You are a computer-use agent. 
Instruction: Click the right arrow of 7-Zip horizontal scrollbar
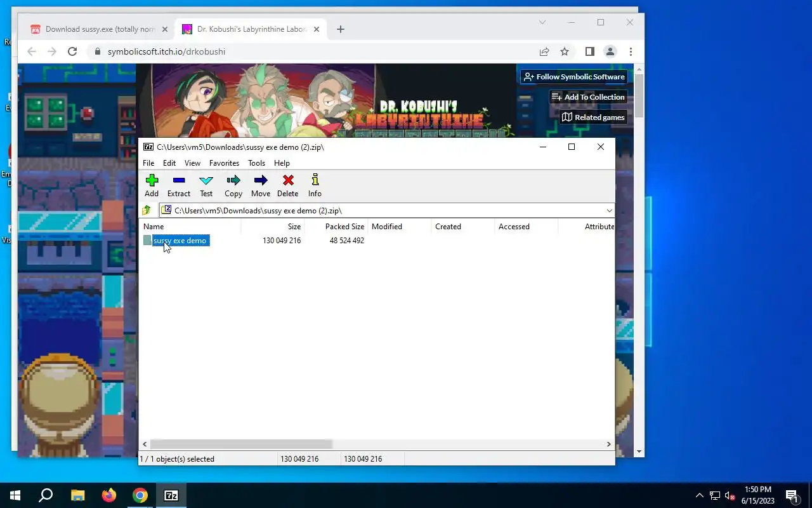608,444
